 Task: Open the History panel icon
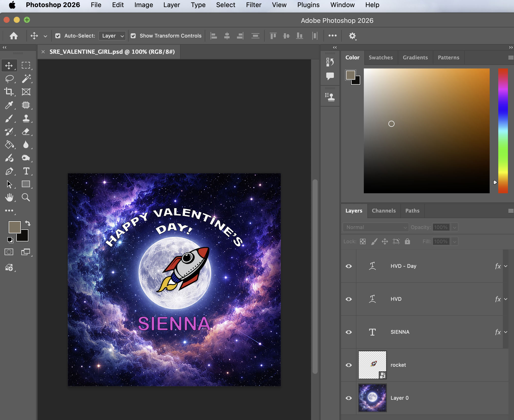point(330,62)
